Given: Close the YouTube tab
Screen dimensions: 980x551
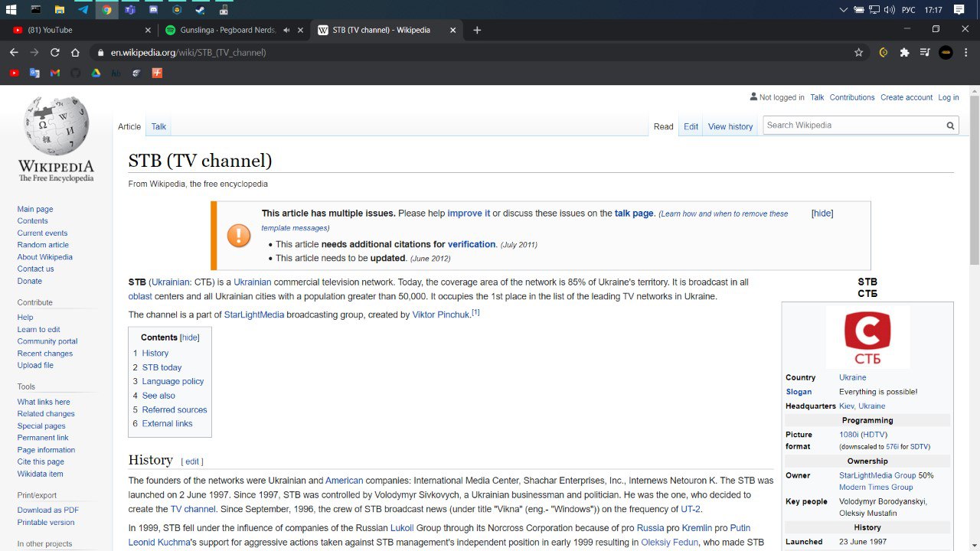Looking at the screenshot, I should [149, 30].
